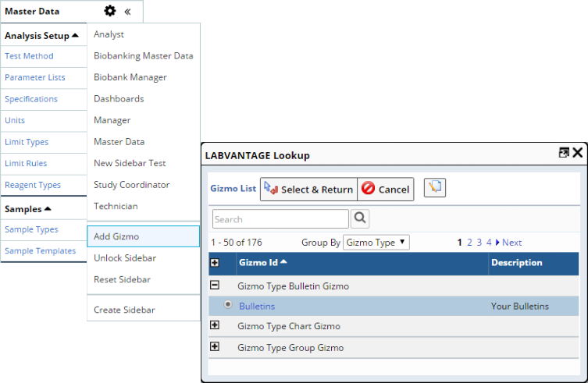Choose New Sidebar Test menu entry
This screenshot has width=588, height=383.
[x=130, y=163]
